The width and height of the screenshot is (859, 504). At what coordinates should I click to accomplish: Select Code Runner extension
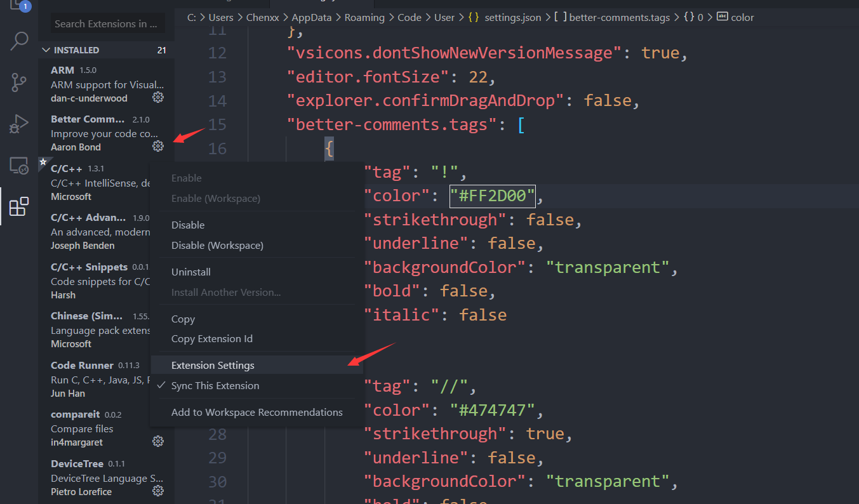94,379
